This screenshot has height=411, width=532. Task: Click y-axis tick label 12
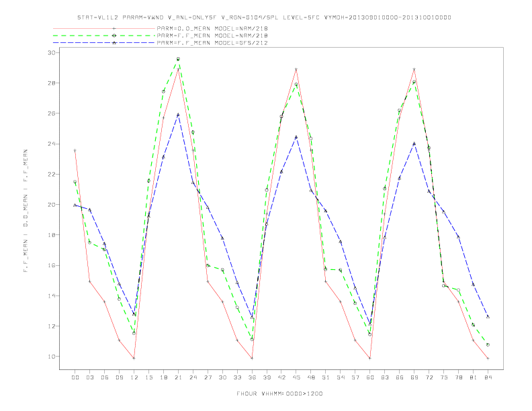52,326
